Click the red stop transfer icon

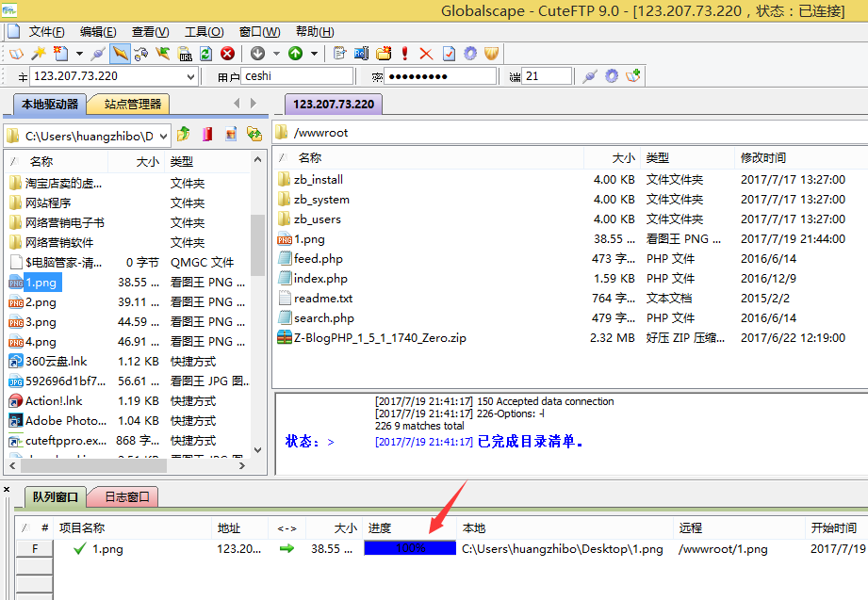click(x=227, y=54)
